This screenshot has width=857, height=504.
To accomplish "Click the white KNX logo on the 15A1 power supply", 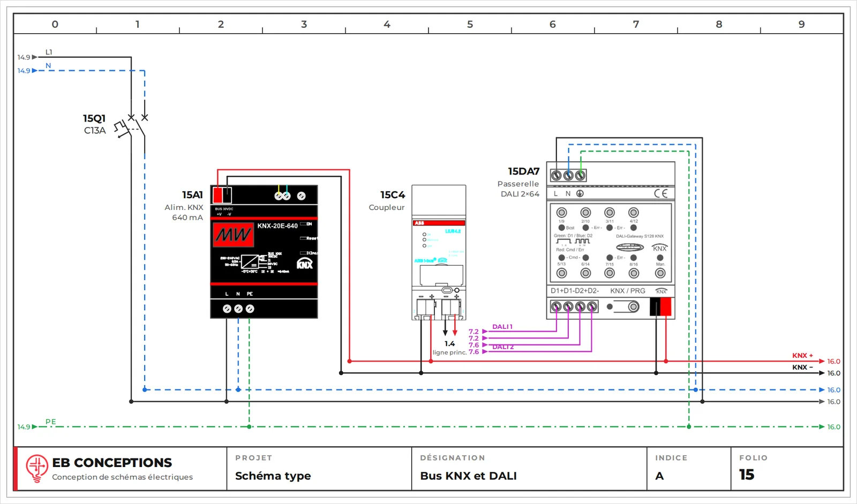I will [x=305, y=263].
